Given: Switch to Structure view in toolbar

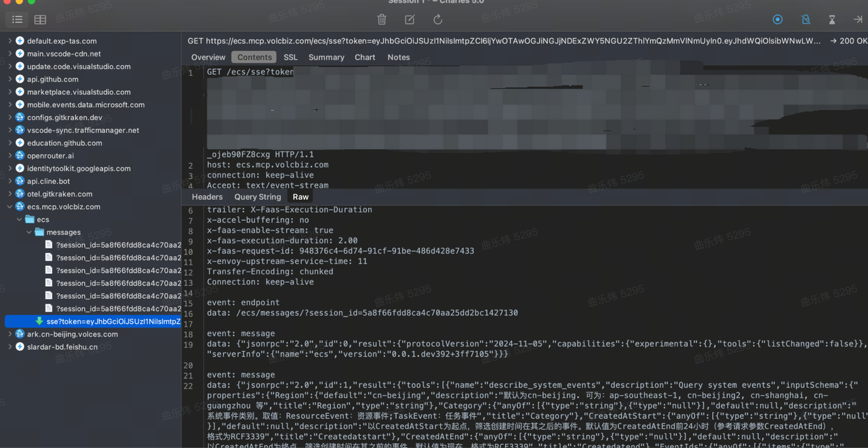Looking at the screenshot, I should tap(18, 20).
